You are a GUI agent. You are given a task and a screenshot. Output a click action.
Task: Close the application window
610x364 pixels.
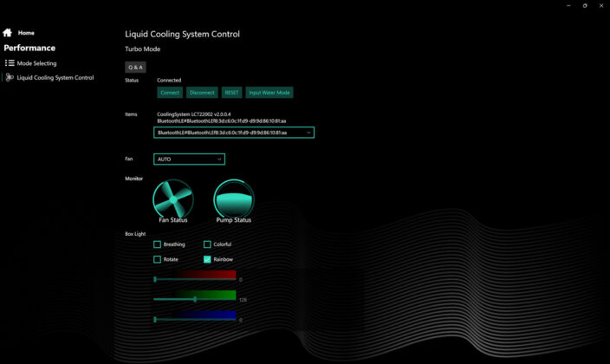[601, 6]
